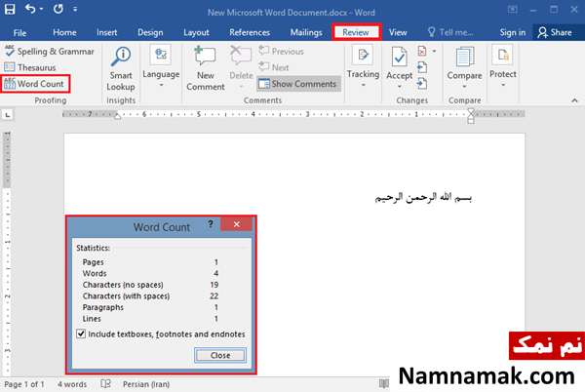This screenshot has height=392, width=585.
Task: Click the Reject change icon
Action: click(422, 51)
